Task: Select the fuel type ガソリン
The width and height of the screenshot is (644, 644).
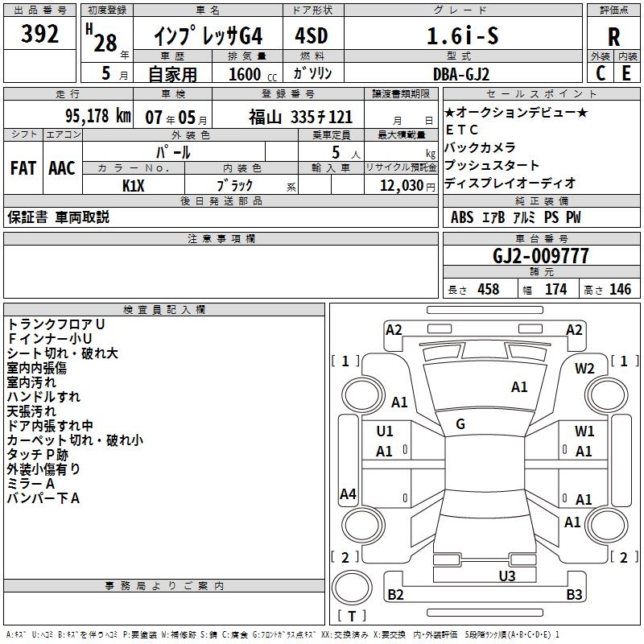Action: [x=312, y=73]
